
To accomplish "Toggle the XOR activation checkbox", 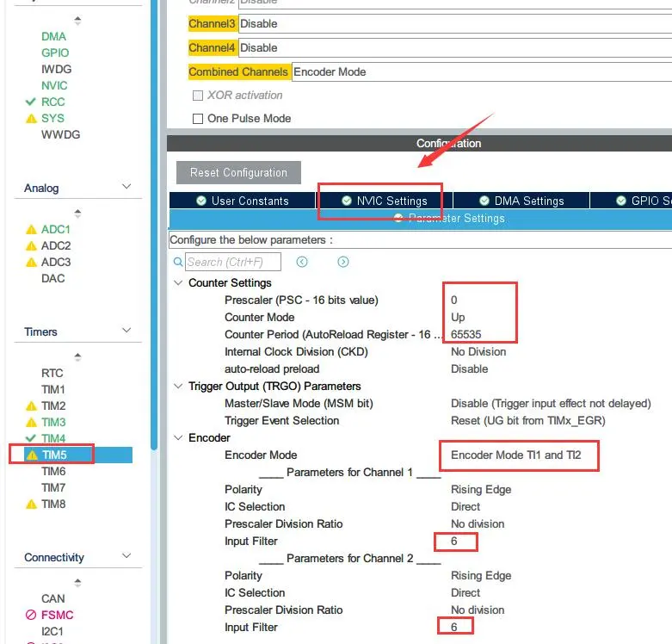I will 198,96.
